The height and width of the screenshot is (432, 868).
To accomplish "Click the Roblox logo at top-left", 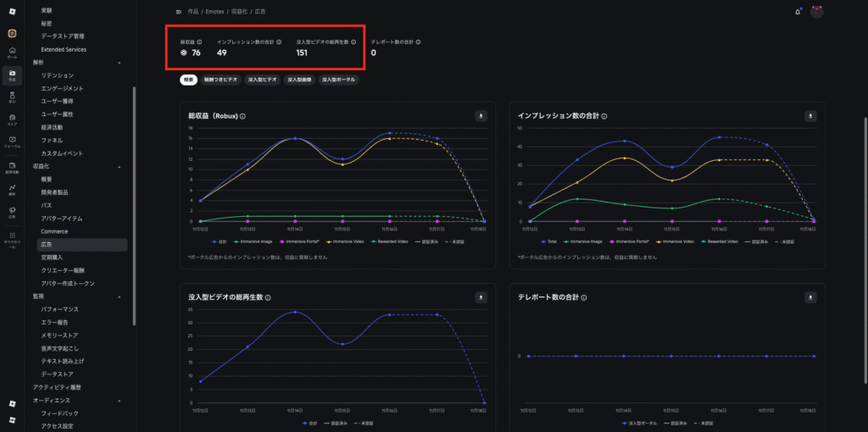I will [x=12, y=9].
